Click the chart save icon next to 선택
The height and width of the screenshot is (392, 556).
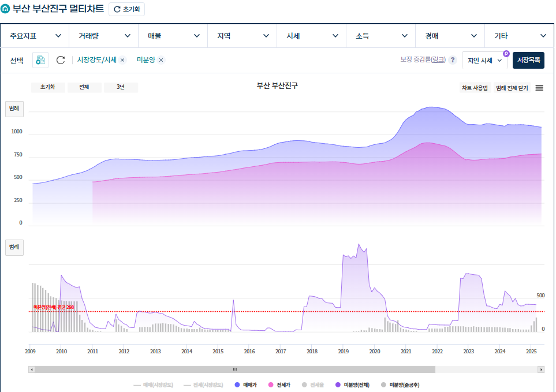pyautogui.click(x=39, y=60)
